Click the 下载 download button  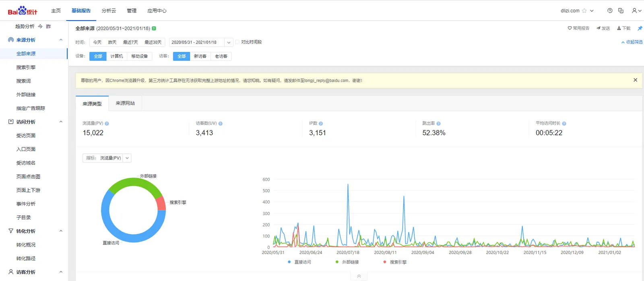[x=624, y=28]
